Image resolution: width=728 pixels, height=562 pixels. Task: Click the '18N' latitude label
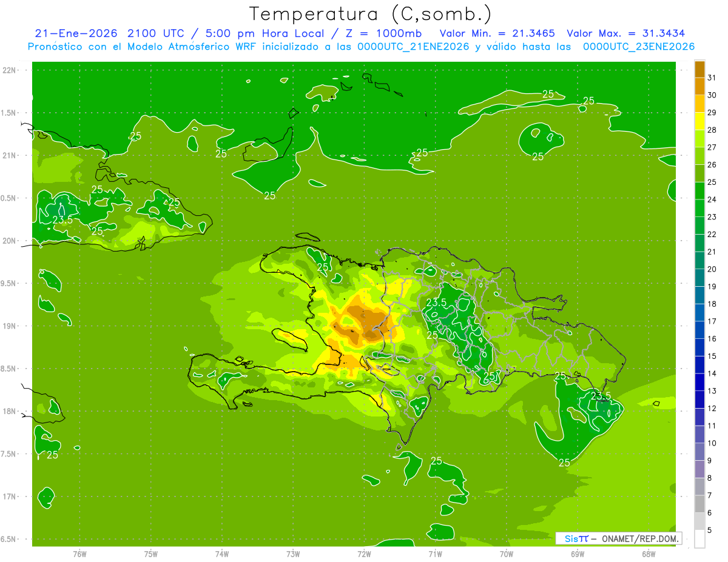point(10,412)
